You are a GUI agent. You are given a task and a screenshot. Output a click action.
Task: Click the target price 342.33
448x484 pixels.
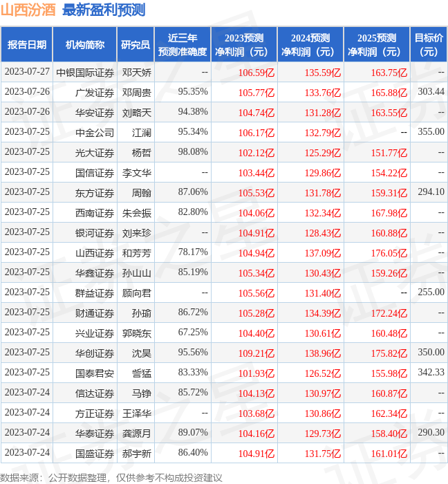(x=431, y=373)
